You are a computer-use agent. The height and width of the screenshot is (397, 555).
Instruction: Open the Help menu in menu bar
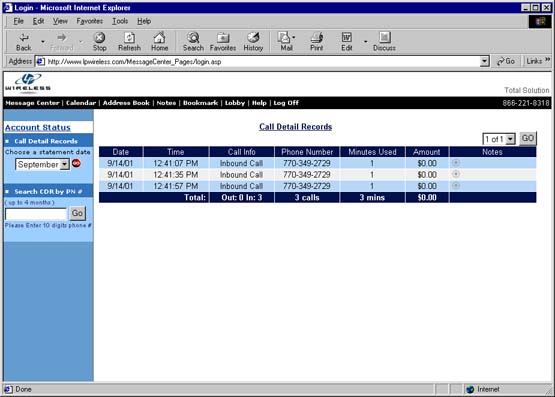point(144,21)
